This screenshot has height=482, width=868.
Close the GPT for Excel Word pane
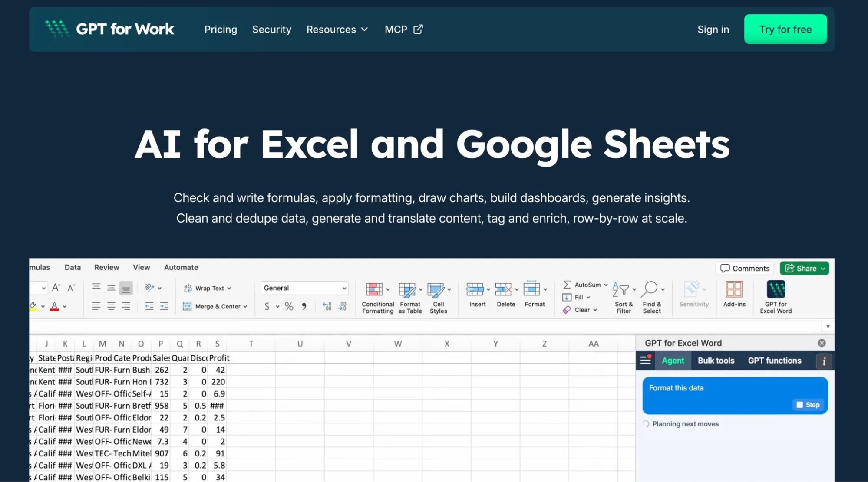coord(822,343)
